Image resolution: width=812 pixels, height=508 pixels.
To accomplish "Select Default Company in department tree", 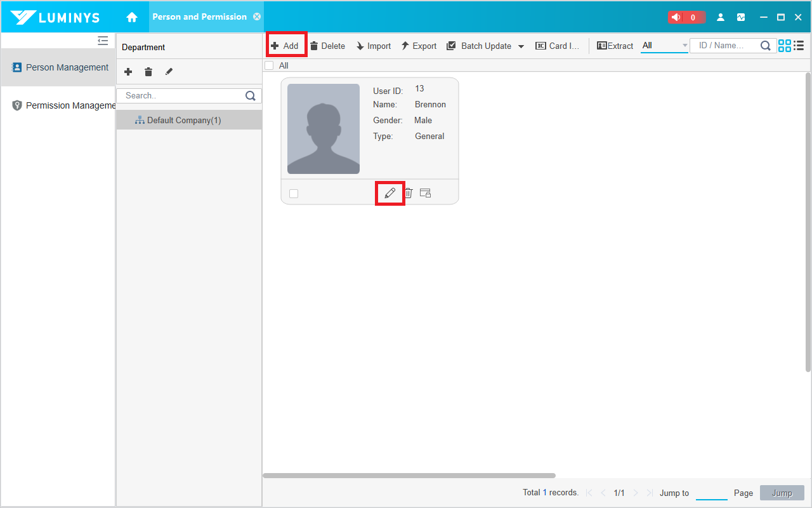I will pyautogui.click(x=184, y=120).
